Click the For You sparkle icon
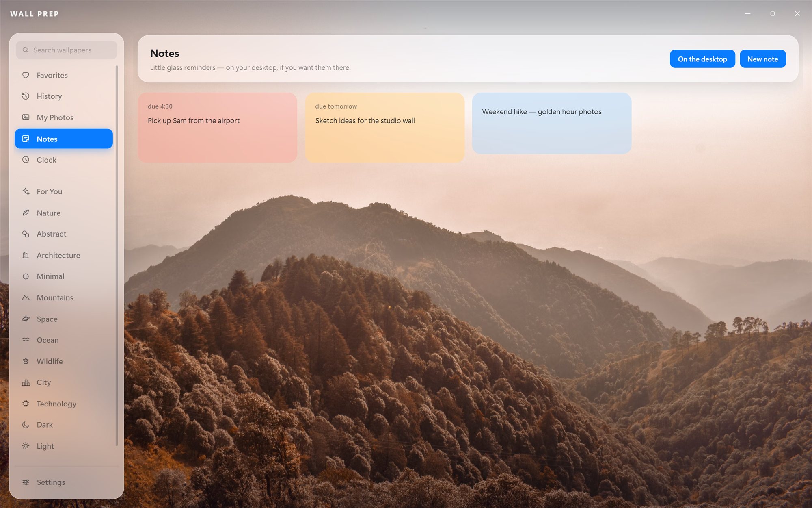This screenshot has height=508, width=812. point(26,191)
